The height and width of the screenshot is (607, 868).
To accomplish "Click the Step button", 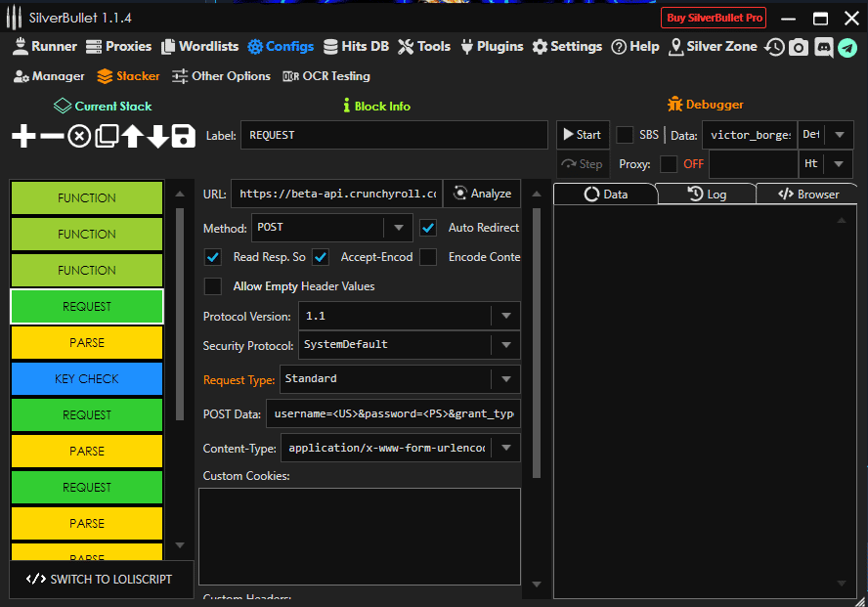I will pos(583,164).
